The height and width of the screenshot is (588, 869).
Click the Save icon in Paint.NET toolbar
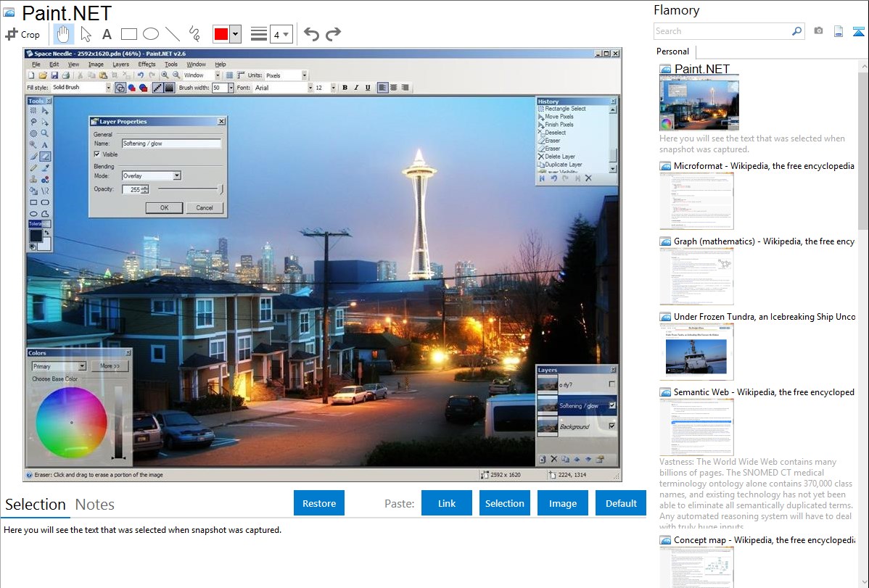tap(54, 75)
